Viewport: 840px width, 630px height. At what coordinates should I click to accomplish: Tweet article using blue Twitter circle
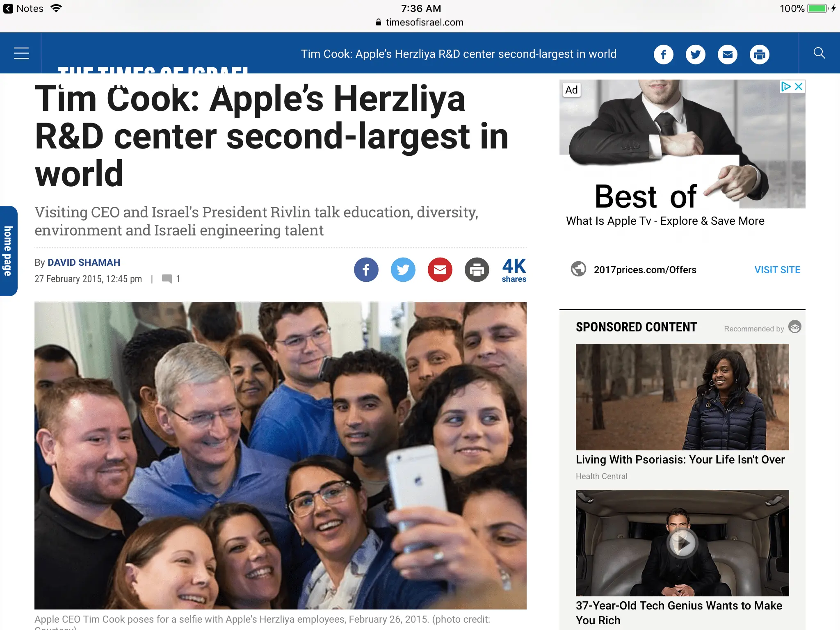(x=403, y=269)
